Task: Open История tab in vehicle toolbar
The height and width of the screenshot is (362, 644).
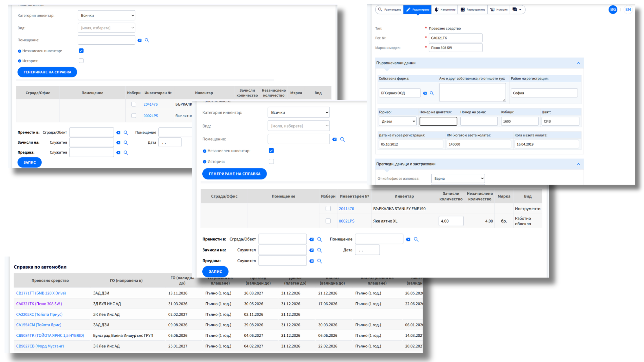Action: [499, 10]
